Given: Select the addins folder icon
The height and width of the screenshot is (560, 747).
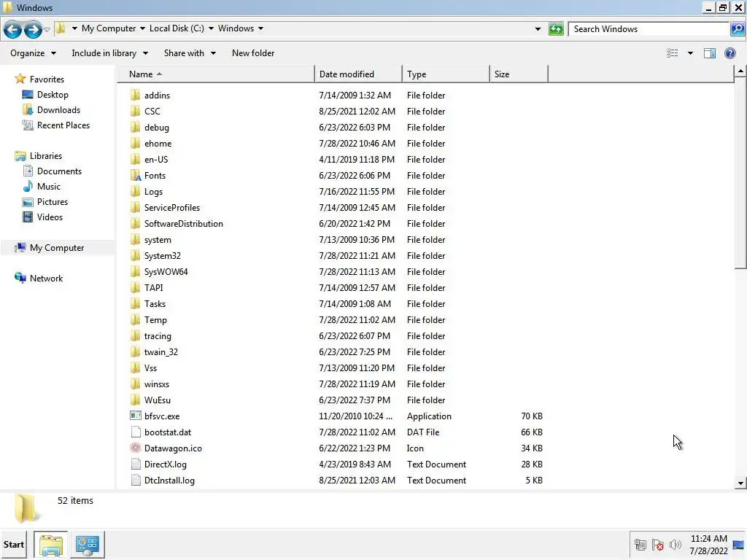Looking at the screenshot, I should (x=135, y=96).
